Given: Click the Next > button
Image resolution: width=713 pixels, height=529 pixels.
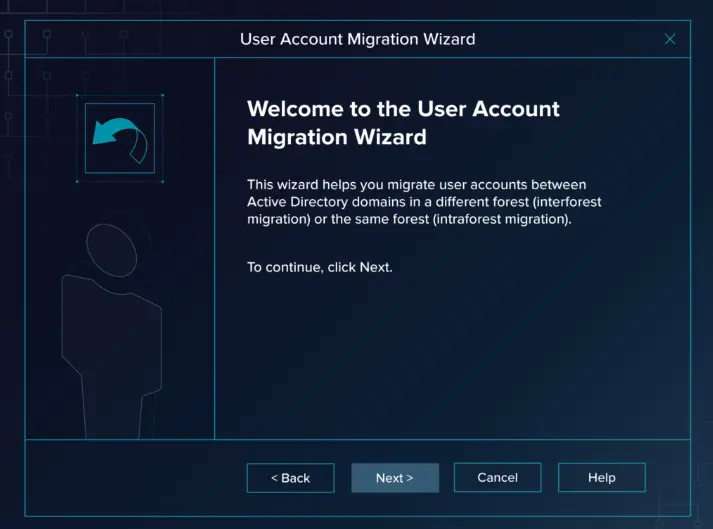Looking at the screenshot, I should click(x=395, y=478).
